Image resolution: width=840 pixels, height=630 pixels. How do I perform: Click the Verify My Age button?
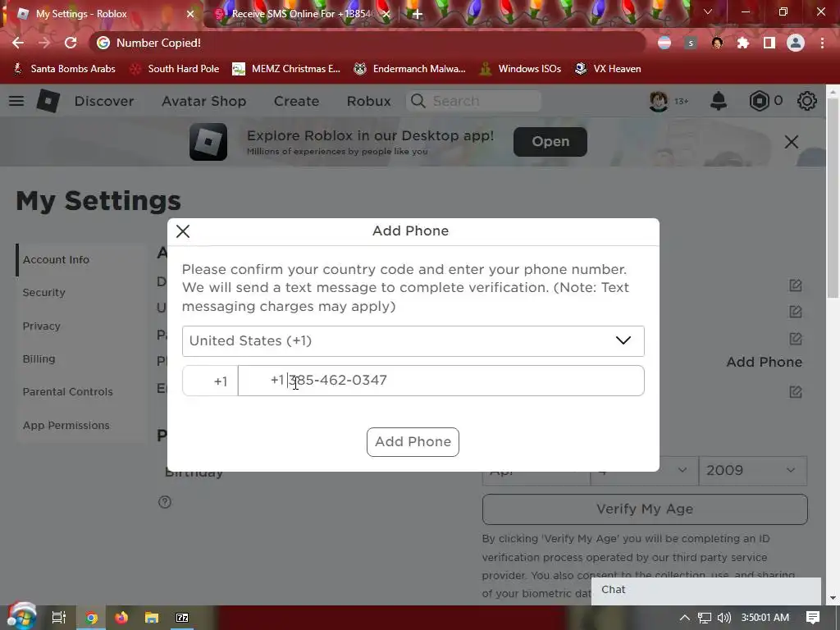(x=645, y=509)
